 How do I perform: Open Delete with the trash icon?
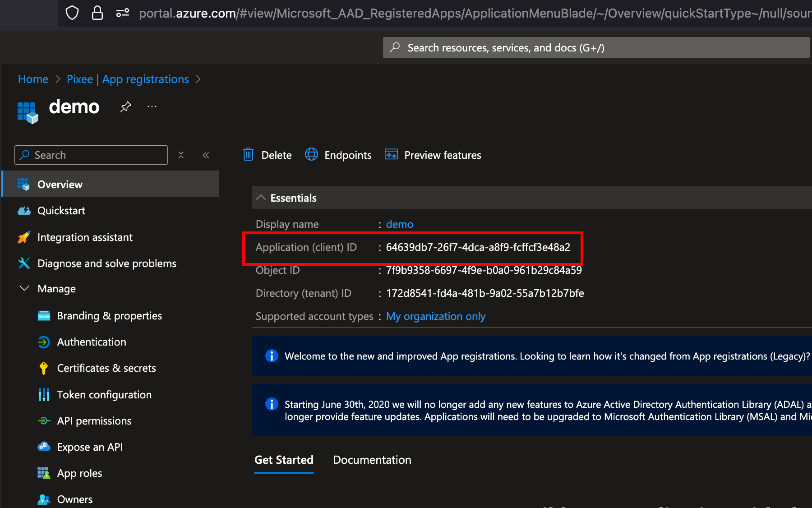(248, 154)
